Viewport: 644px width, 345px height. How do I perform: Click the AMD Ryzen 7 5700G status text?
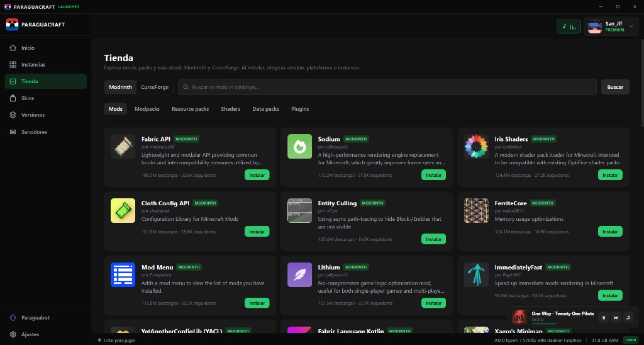point(538,341)
